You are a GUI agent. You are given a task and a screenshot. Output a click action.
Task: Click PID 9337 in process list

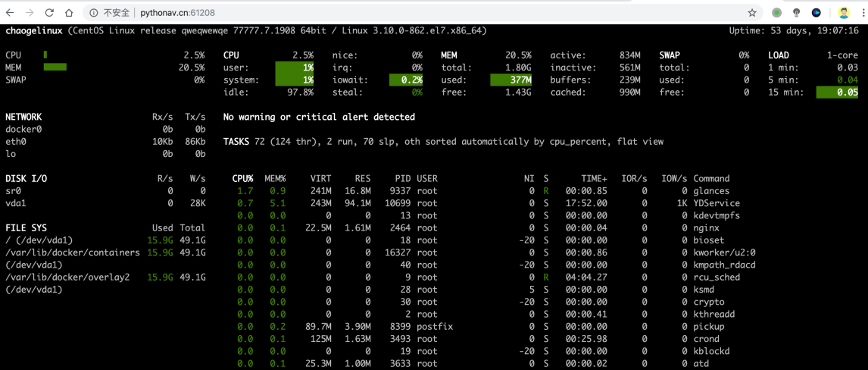coord(400,191)
